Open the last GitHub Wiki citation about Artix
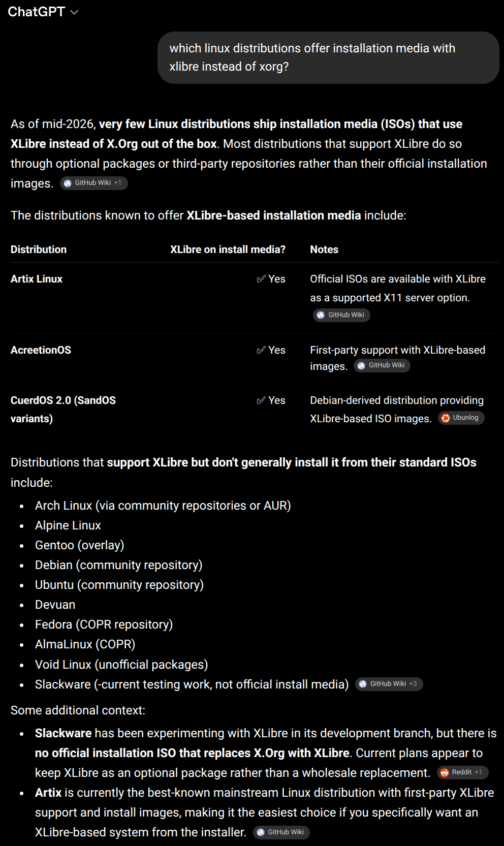 point(281,832)
